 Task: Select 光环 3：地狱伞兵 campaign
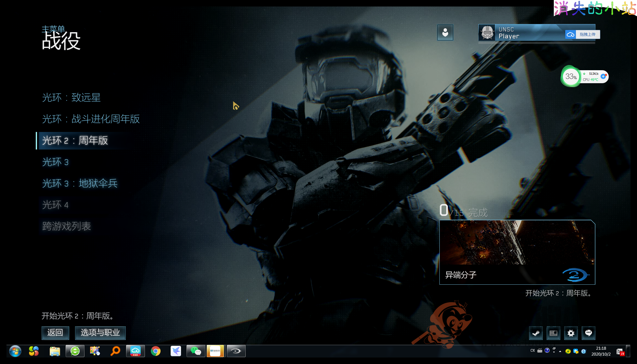coord(80,183)
